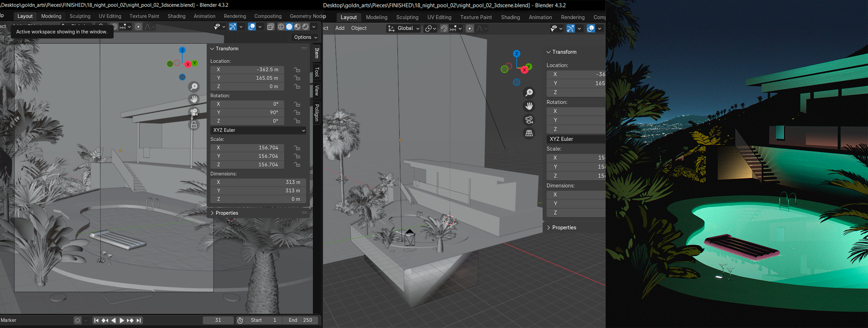Image resolution: width=868 pixels, height=328 pixels.
Task: Select wireframe shading mode in left viewport
Action: [x=281, y=27]
